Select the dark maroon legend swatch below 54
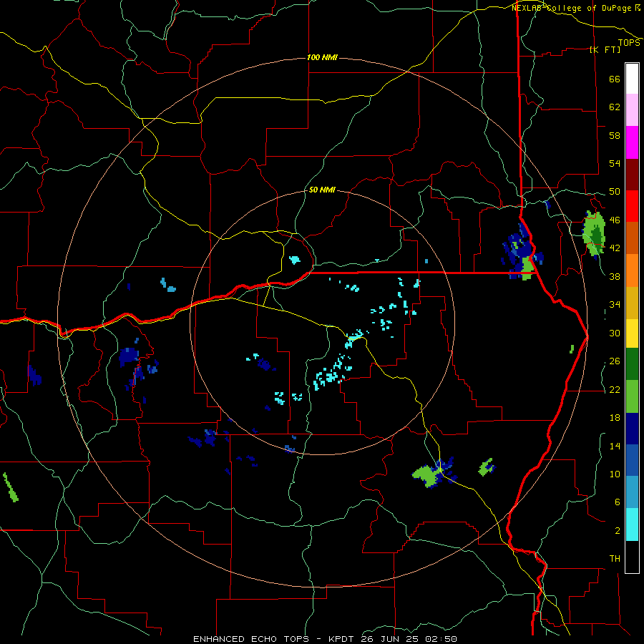This screenshot has height=644, width=644. (632, 174)
